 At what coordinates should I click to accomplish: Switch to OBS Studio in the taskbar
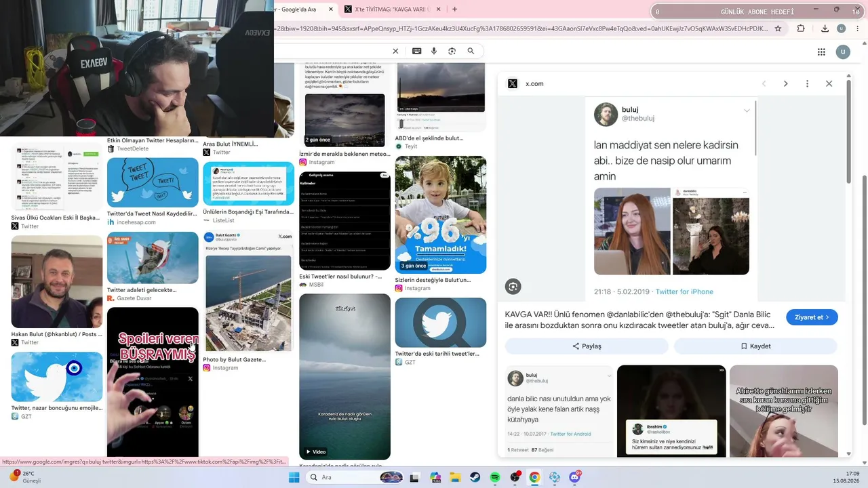[x=515, y=477]
